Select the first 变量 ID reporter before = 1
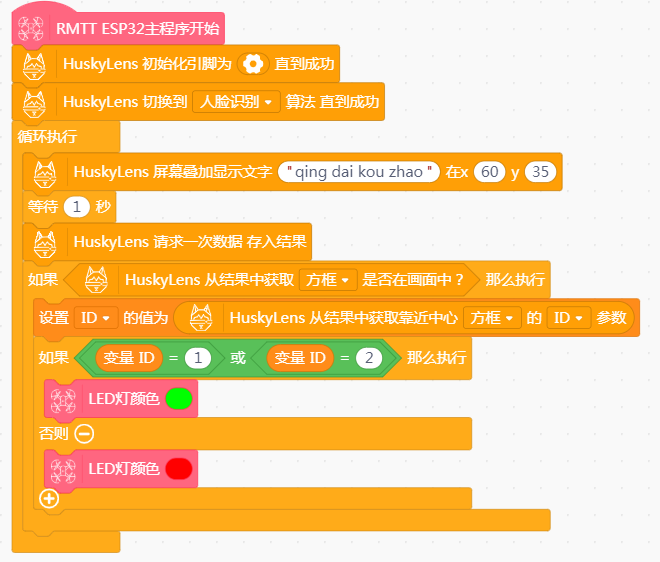Viewport: 660px width, 562px height. 129,358
